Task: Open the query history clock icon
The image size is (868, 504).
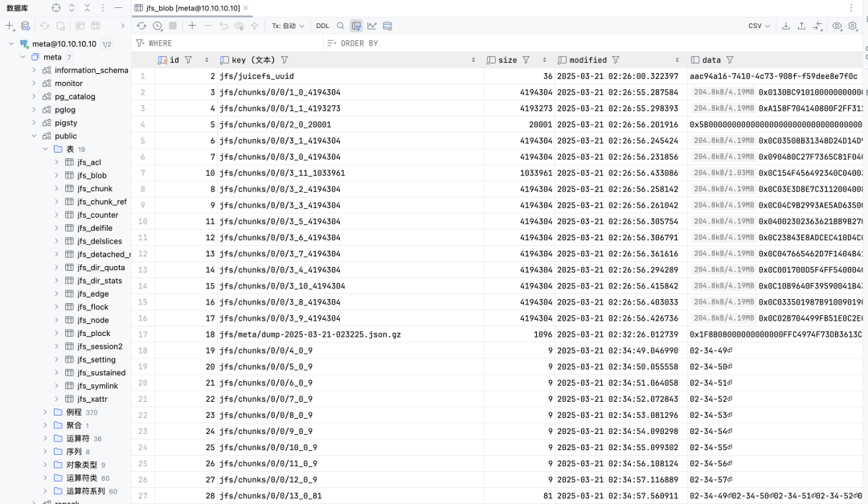Action: 158,26
